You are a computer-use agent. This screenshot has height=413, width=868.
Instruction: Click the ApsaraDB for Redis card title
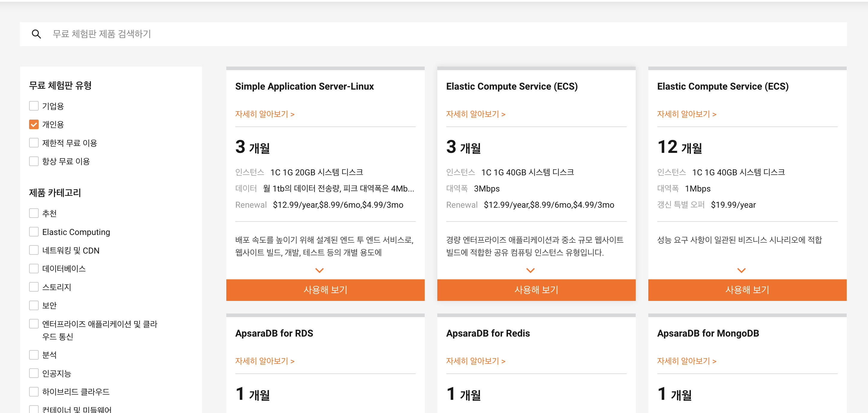click(x=488, y=334)
